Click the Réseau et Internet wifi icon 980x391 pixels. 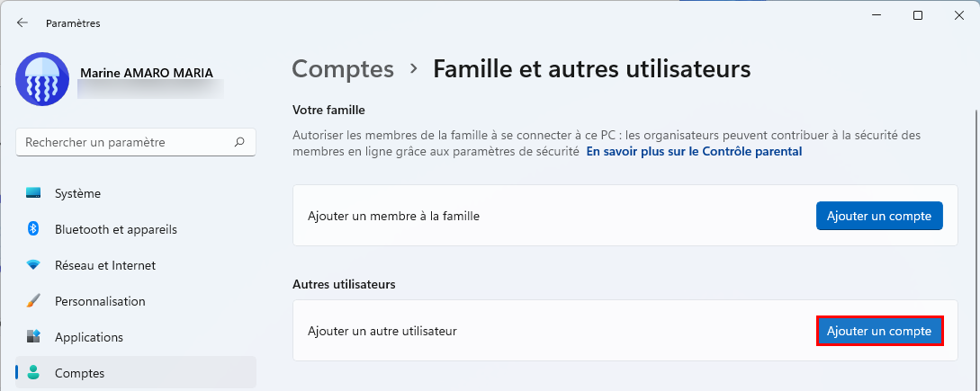[33, 265]
